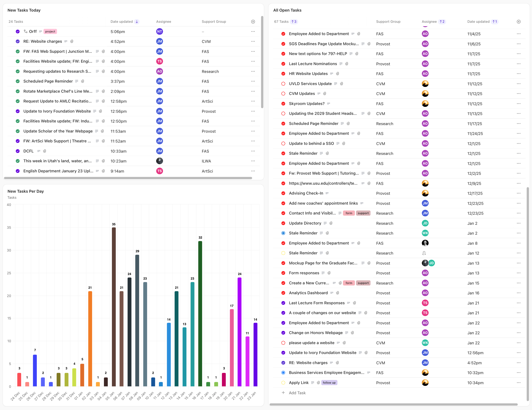
Task: Click the link icon beside the Orff task
Action: point(25,31)
